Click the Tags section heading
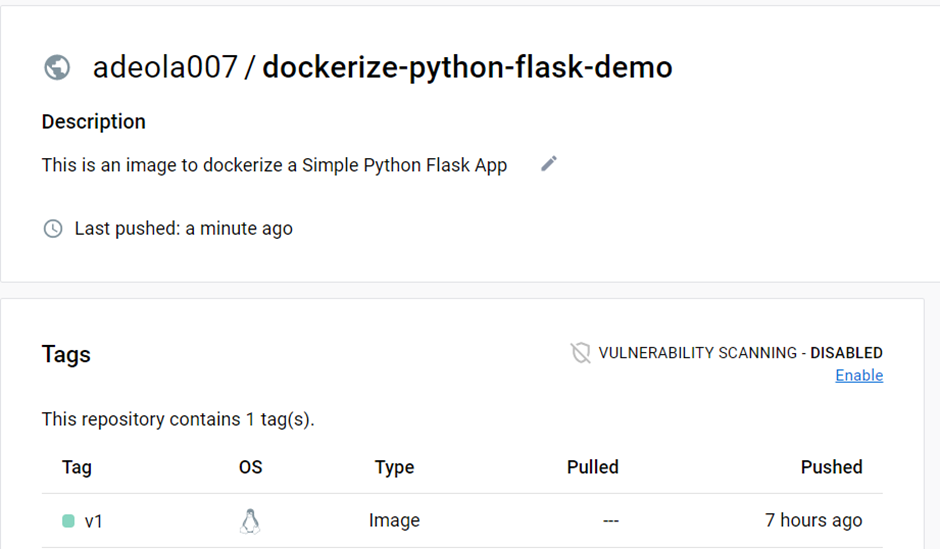 click(66, 354)
